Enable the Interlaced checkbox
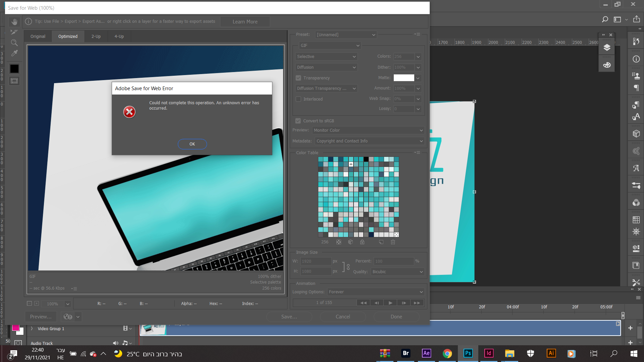Viewport: 644px width, 362px height. tap(298, 99)
